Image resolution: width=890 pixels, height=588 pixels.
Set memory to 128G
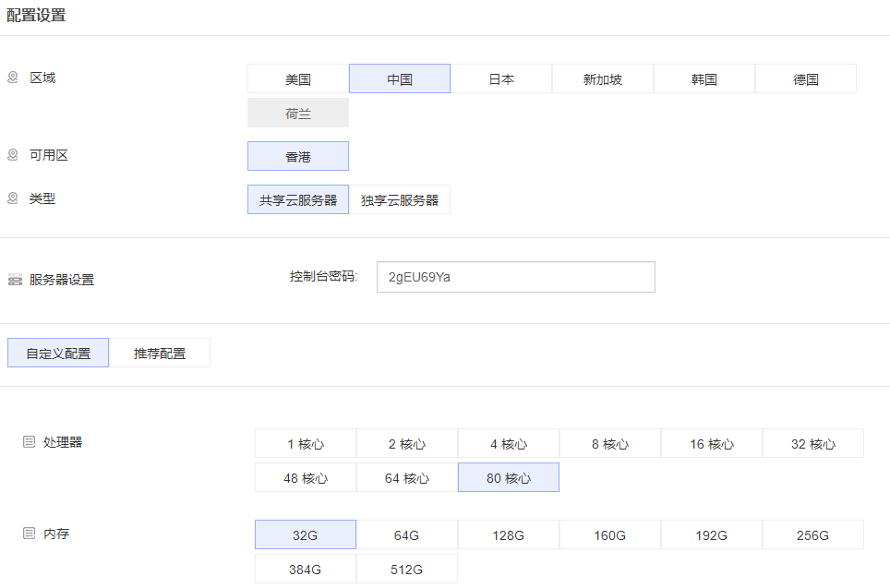tap(509, 535)
